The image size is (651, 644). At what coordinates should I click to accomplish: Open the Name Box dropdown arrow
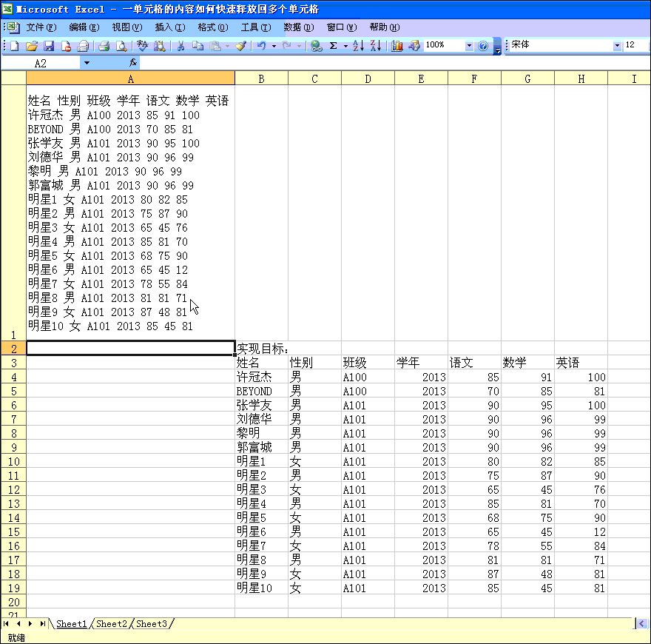pos(87,64)
